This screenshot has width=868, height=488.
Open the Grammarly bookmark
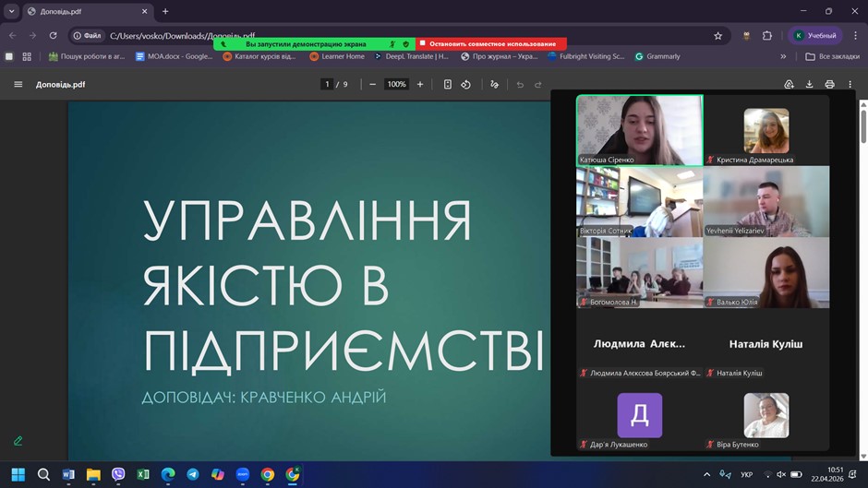coord(657,56)
